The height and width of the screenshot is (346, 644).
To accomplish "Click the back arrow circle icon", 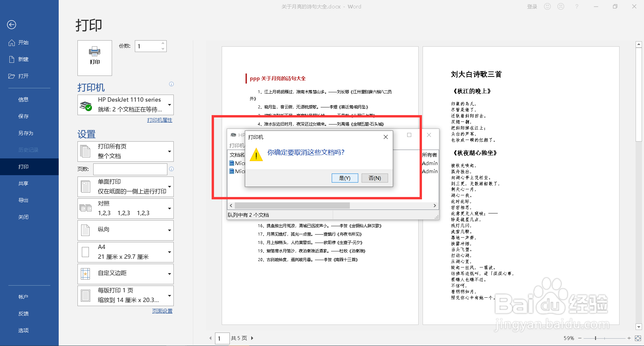I will coord(11,24).
